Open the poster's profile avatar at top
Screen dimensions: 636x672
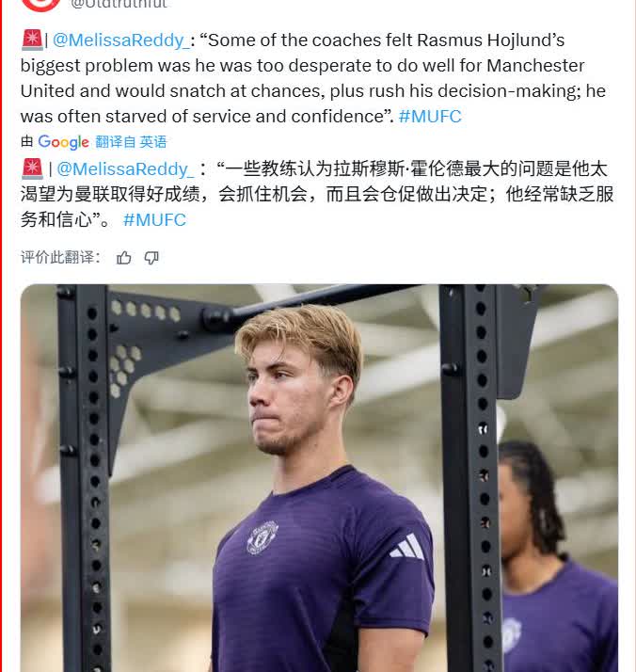[x=41, y=5]
